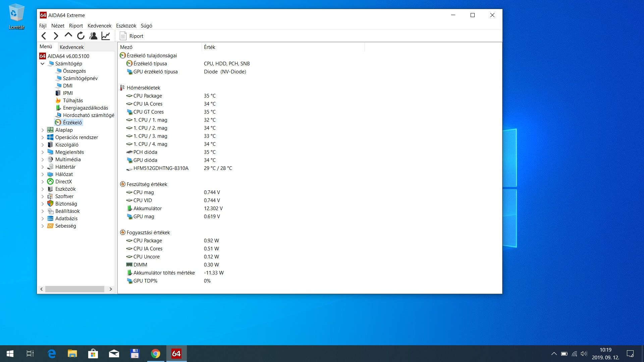Expand the Kiszolgáló tree node
Viewport: 644px width, 362px height.
(43, 145)
